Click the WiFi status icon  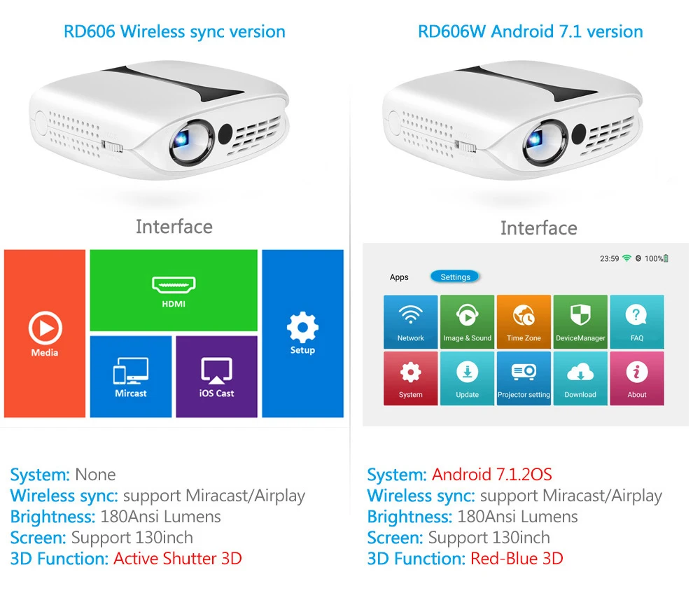[x=626, y=258]
